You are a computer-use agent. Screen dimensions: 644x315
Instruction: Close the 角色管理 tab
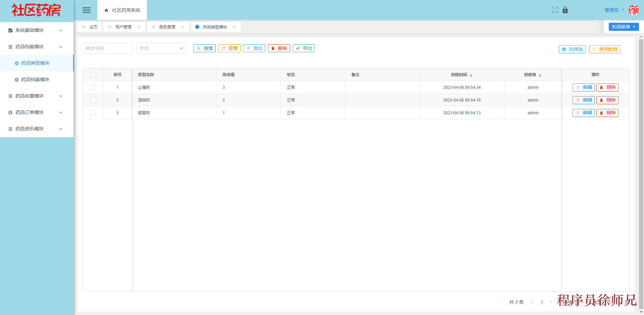183,27
